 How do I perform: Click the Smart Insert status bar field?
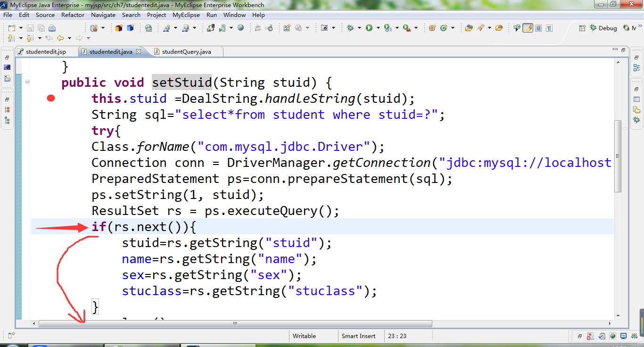(x=362, y=336)
